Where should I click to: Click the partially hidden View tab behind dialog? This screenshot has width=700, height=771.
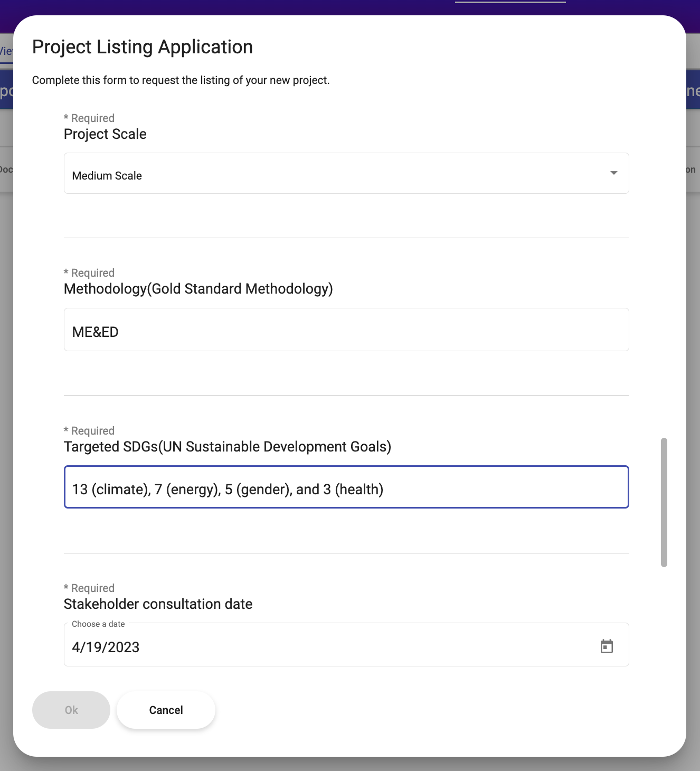(6, 51)
